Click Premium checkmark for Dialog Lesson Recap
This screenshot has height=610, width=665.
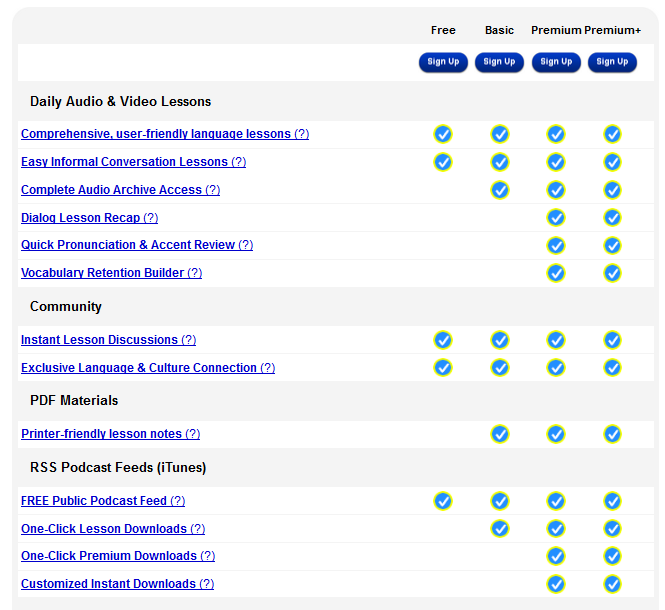coord(556,218)
